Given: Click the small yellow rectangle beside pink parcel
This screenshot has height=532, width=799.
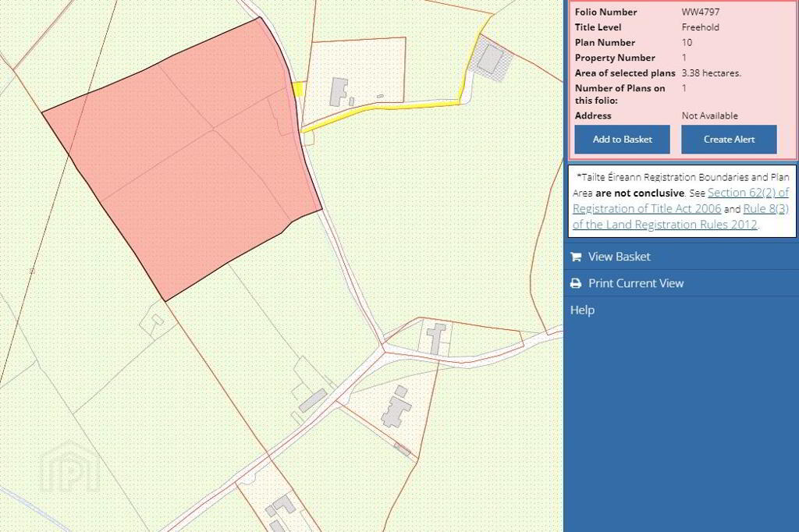Looking at the screenshot, I should pos(297,89).
